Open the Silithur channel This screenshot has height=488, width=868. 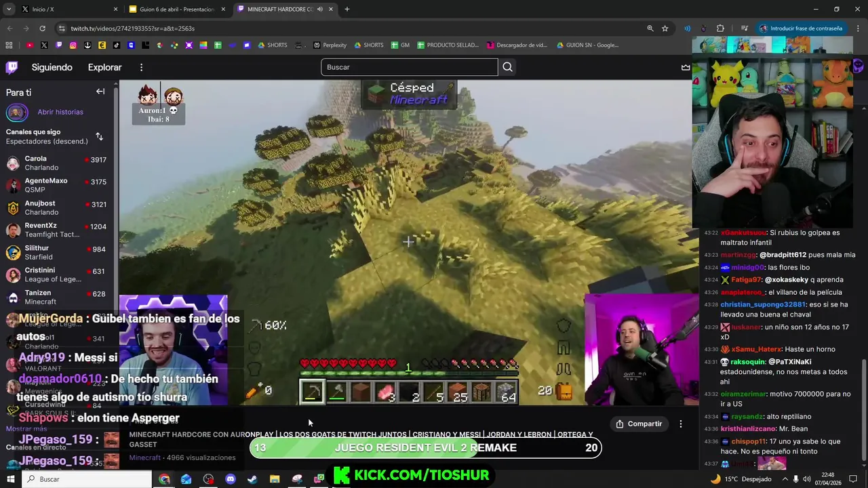[x=58, y=253]
